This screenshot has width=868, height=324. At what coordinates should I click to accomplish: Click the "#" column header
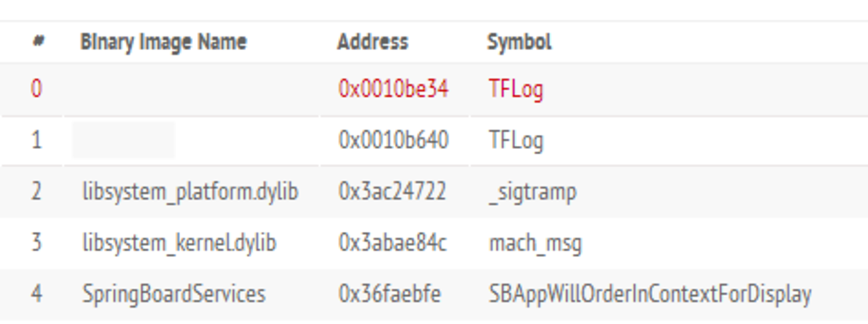point(37,42)
